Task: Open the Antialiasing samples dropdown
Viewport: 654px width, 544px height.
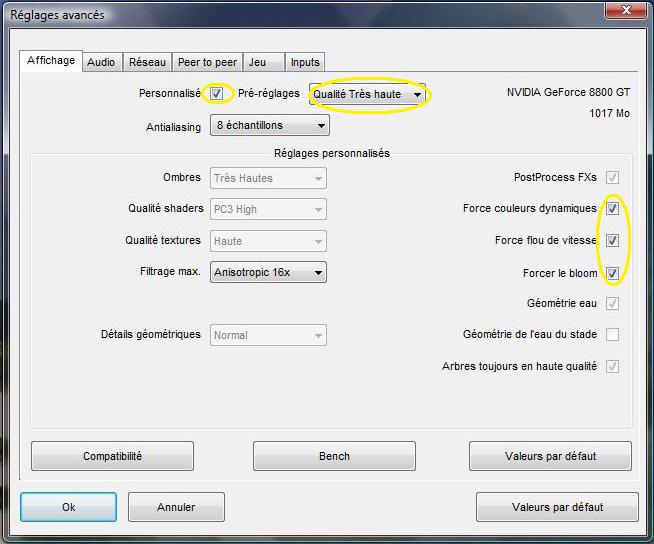Action: coord(270,125)
